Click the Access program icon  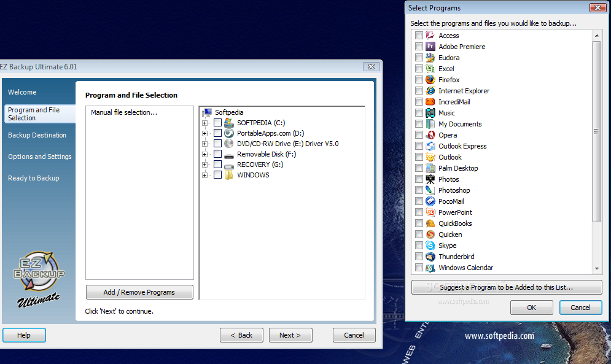coord(430,36)
